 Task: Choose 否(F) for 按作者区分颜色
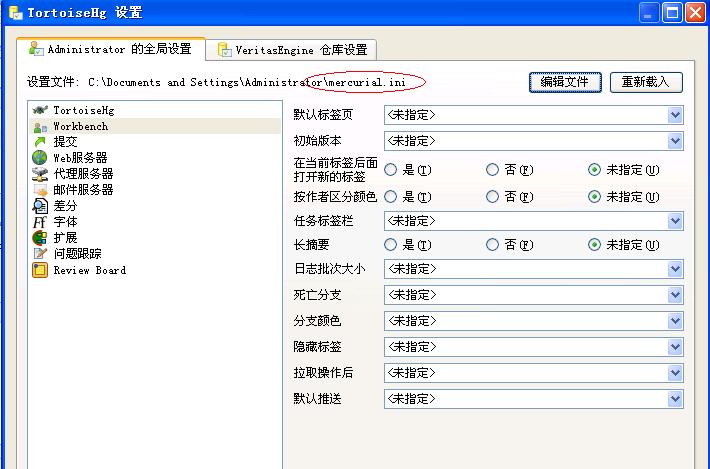pos(493,196)
